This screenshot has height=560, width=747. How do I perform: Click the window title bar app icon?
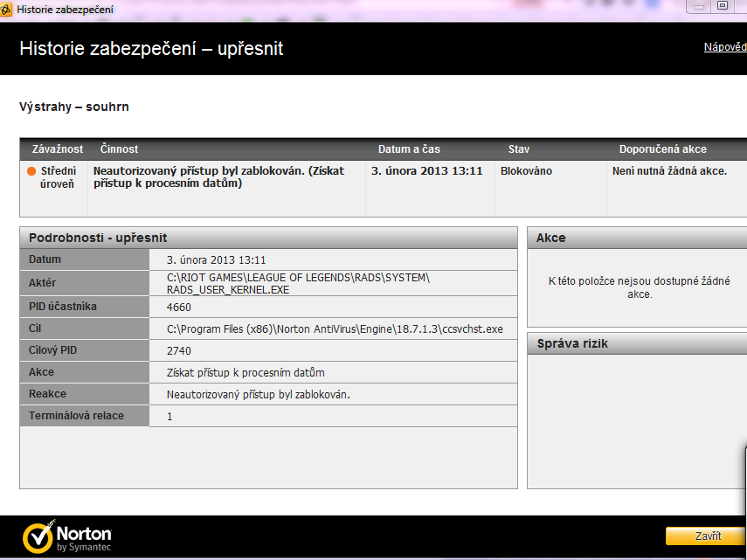[6, 9]
